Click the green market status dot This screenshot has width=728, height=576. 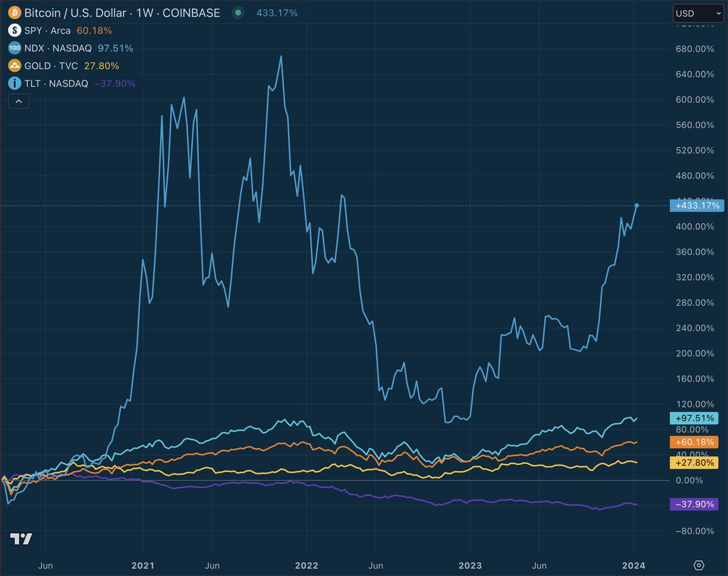click(237, 12)
